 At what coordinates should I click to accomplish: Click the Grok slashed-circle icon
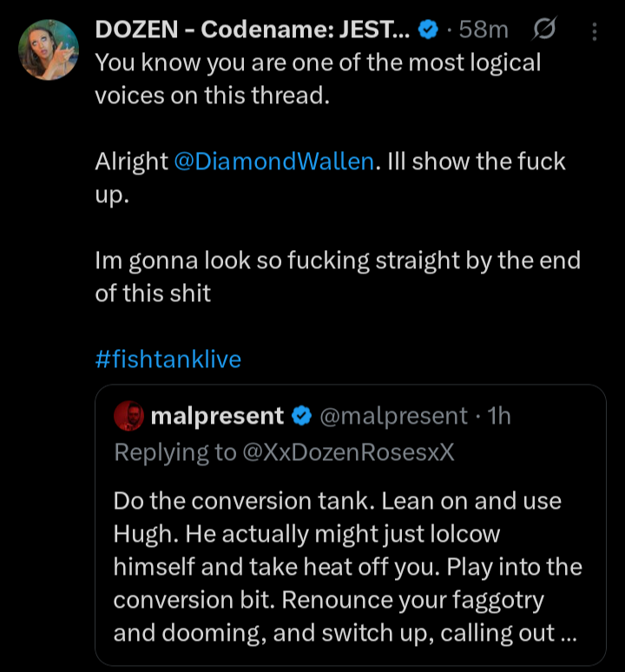pos(544,30)
